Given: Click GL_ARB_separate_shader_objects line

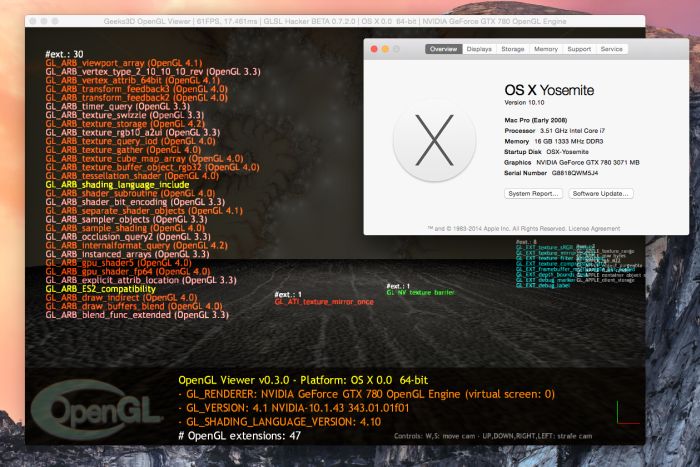Looking at the screenshot, I should coord(144,211).
